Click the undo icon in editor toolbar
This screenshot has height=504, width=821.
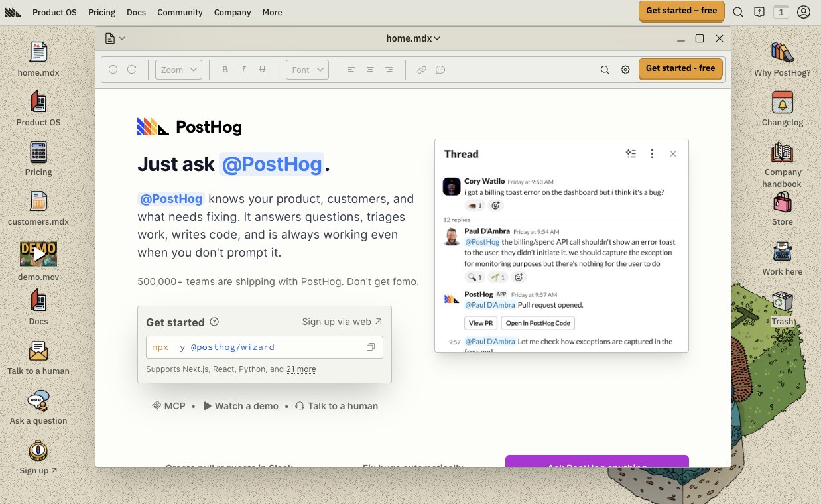tap(113, 70)
